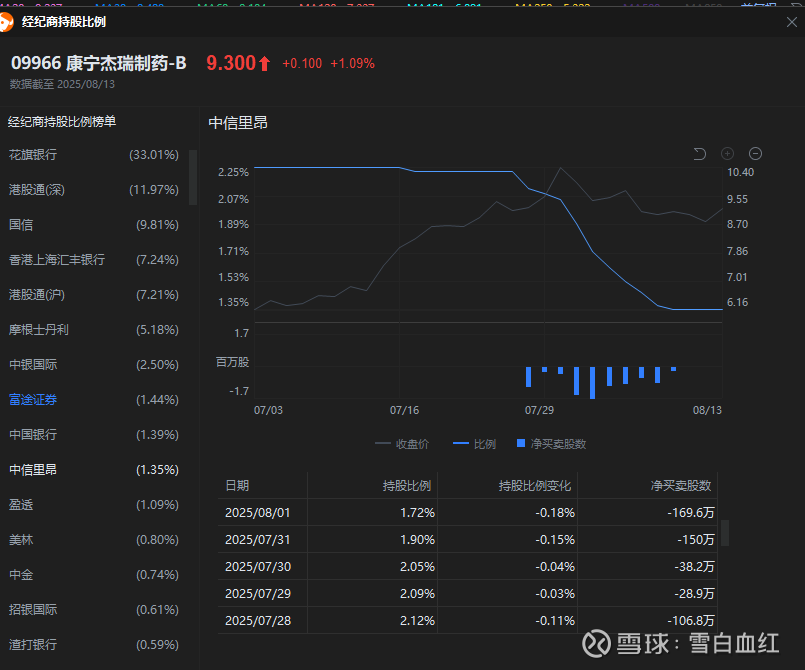Toggle the 收盘价 legend series
This screenshot has width=805, height=670.
click(402, 444)
